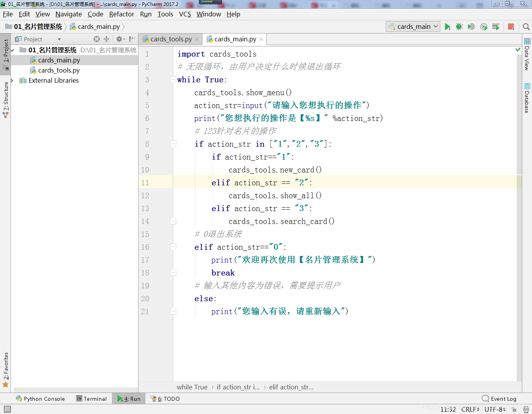Expand External Libraries node
Screen dimensions: 532x414
pos(12,80)
